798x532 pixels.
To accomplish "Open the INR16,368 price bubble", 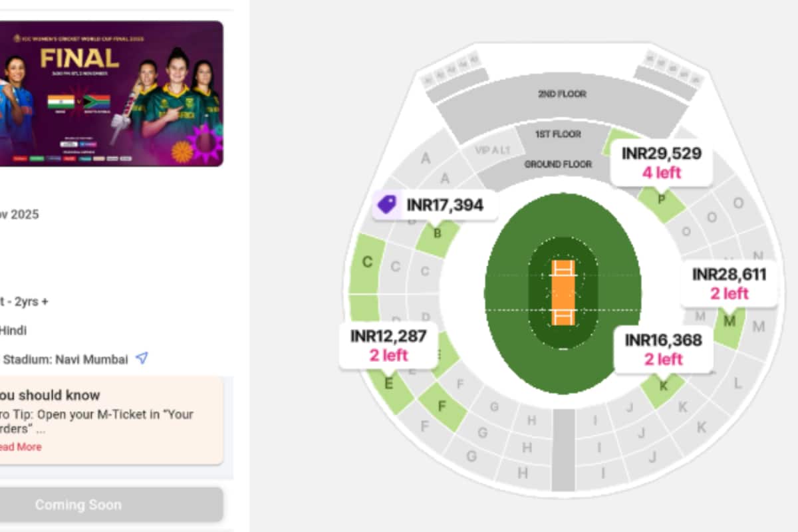I will pos(663,349).
